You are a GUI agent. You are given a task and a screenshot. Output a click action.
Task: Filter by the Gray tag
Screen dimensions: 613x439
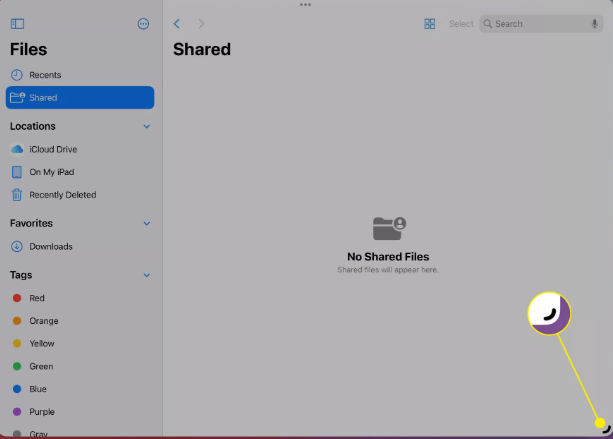[x=80, y=433]
